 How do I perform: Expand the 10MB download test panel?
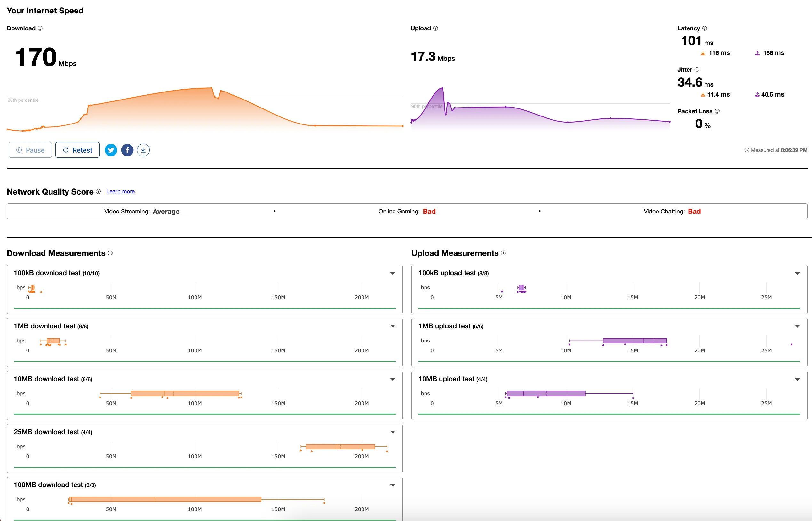(392, 379)
